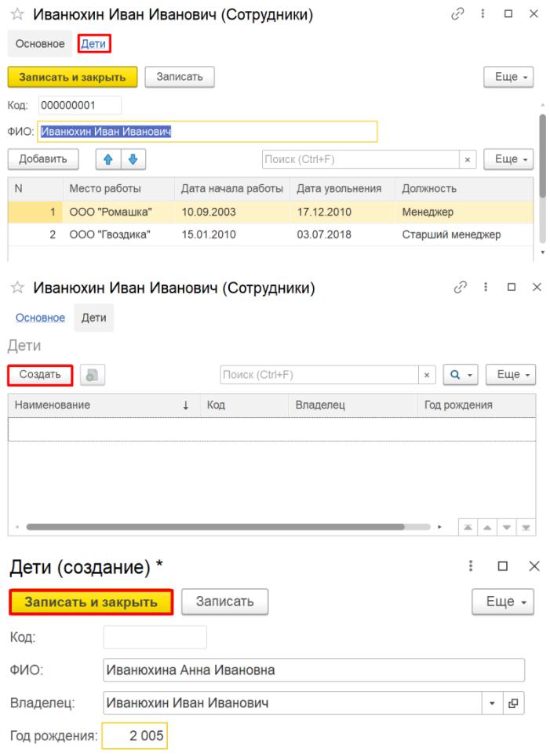The image size is (550, 756).
Task: Jump to last record arrow icon
Action: pyautogui.click(x=526, y=528)
